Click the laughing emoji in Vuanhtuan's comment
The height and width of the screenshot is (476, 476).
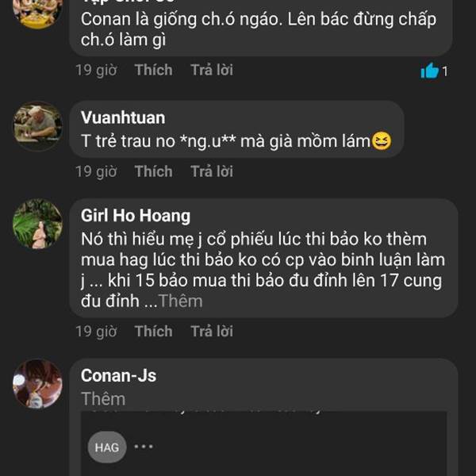[x=382, y=142]
